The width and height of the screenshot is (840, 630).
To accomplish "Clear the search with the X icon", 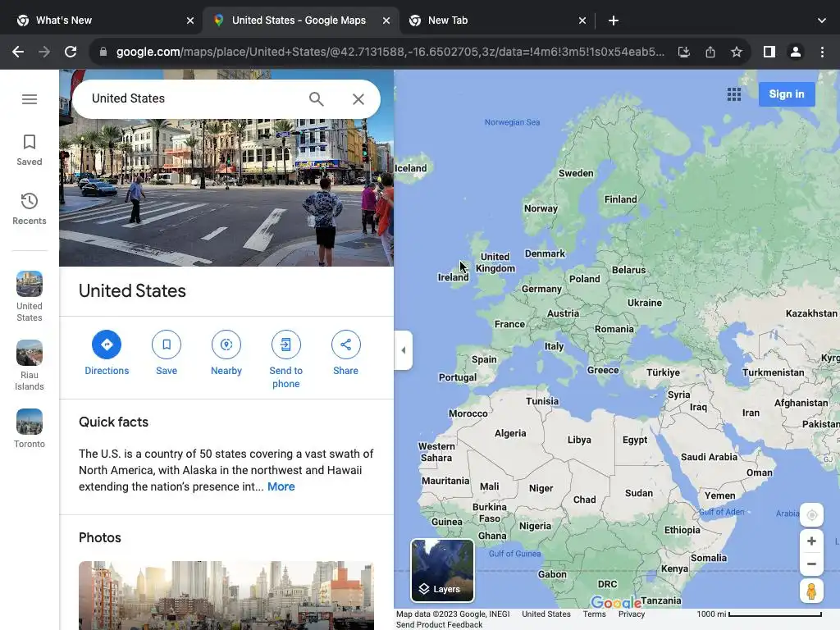I will (x=358, y=99).
